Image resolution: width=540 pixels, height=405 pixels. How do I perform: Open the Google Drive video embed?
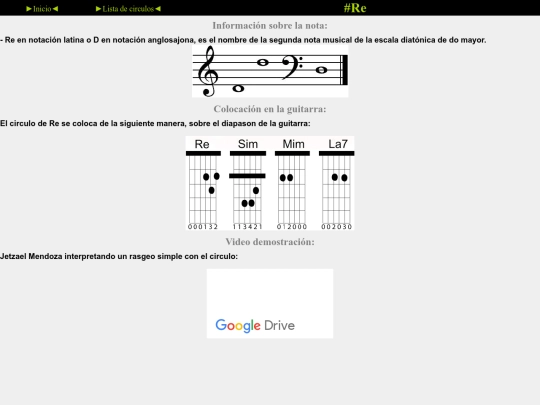(x=270, y=303)
